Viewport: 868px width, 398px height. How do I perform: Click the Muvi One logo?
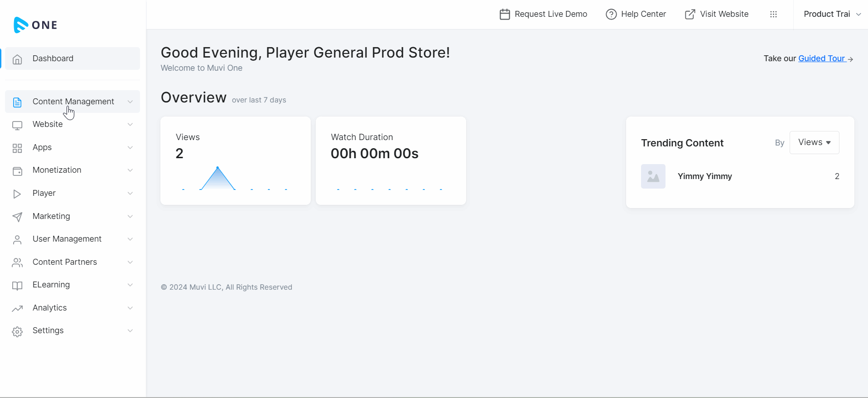point(35,25)
